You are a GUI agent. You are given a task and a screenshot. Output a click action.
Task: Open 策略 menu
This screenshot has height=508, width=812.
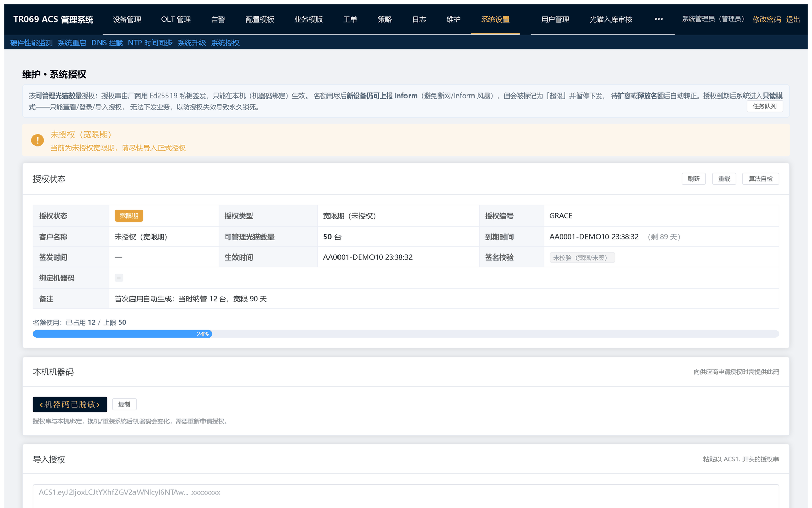[x=385, y=19]
